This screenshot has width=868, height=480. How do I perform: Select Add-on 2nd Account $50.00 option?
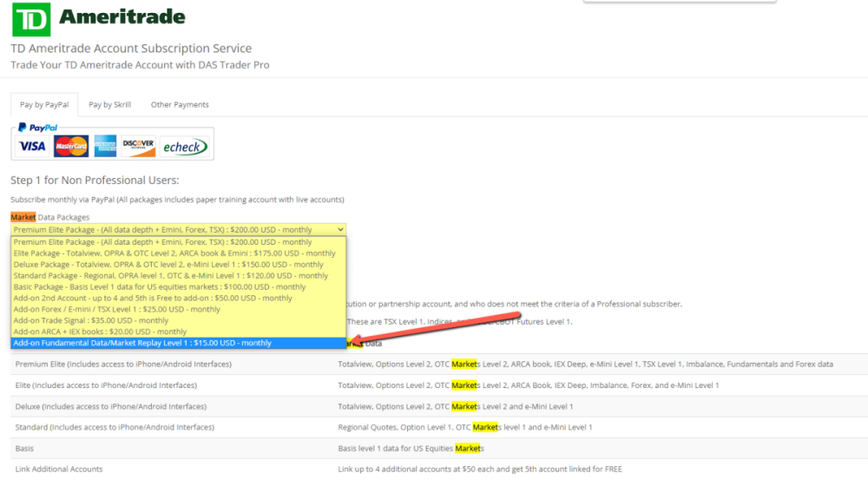click(x=152, y=299)
